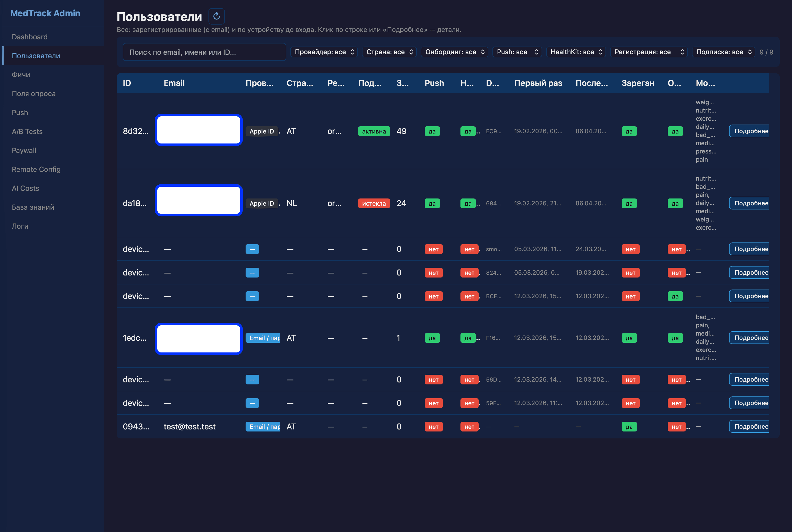Open the Paywall page
This screenshot has width=792, height=532.
pyautogui.click(x=24, y=150)
